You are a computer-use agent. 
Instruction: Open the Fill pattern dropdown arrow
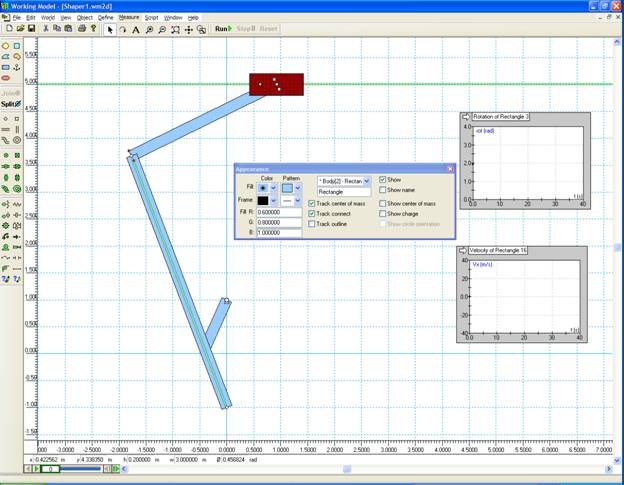[x=298, y=188]
